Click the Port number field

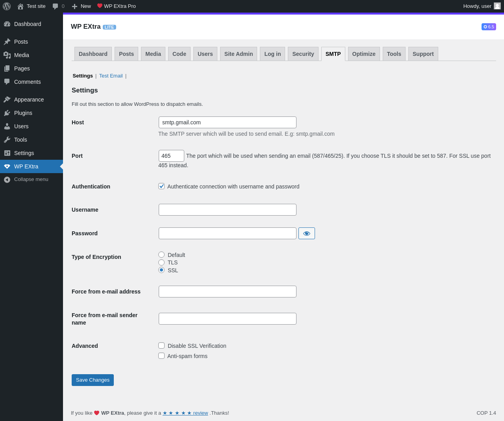pyautogui.click(x=171, y=156)
